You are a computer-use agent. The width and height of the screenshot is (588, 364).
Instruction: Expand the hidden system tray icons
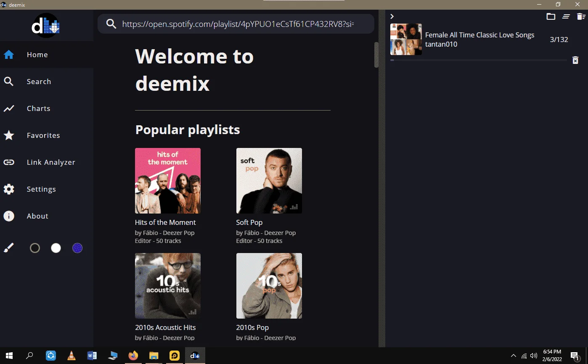click(x=514, y=356)
